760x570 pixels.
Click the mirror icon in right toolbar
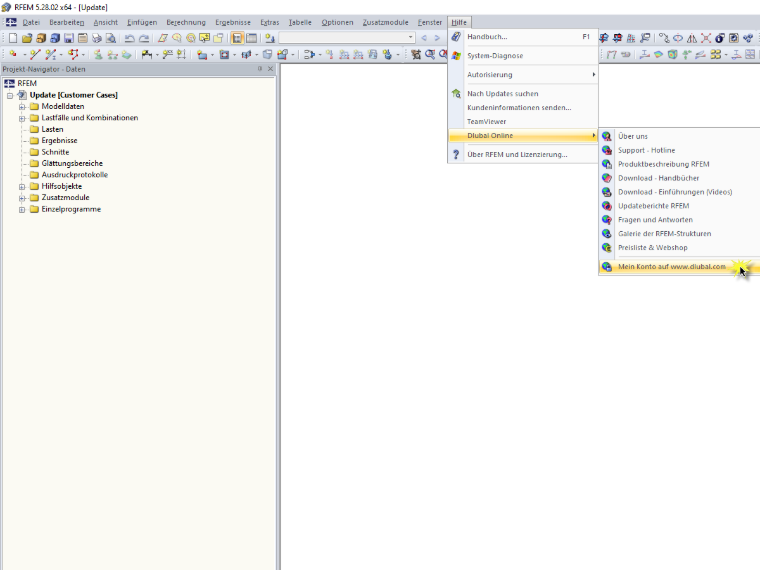[692, 38]
